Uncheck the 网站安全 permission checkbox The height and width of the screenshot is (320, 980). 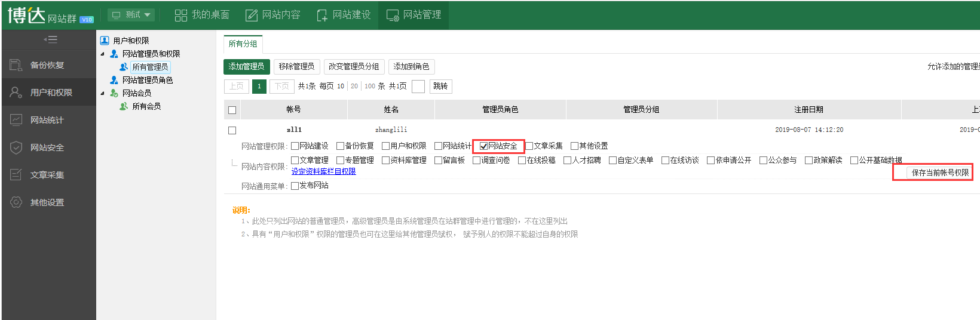(x=483, y=146)
